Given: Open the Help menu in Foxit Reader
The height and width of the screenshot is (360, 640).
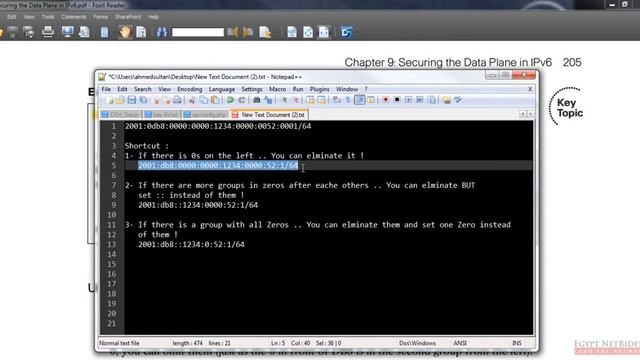Looking at the screenshot, I should [x=153, y=17].
